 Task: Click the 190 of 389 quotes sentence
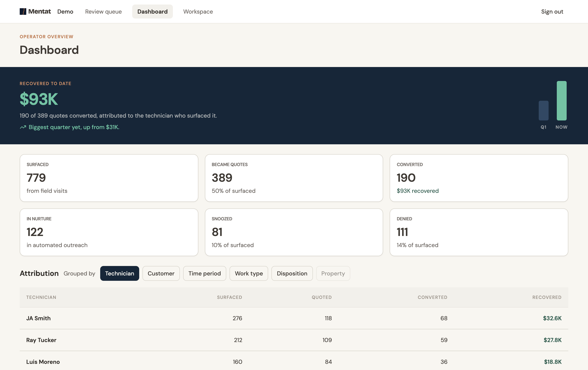click(118, 116)
